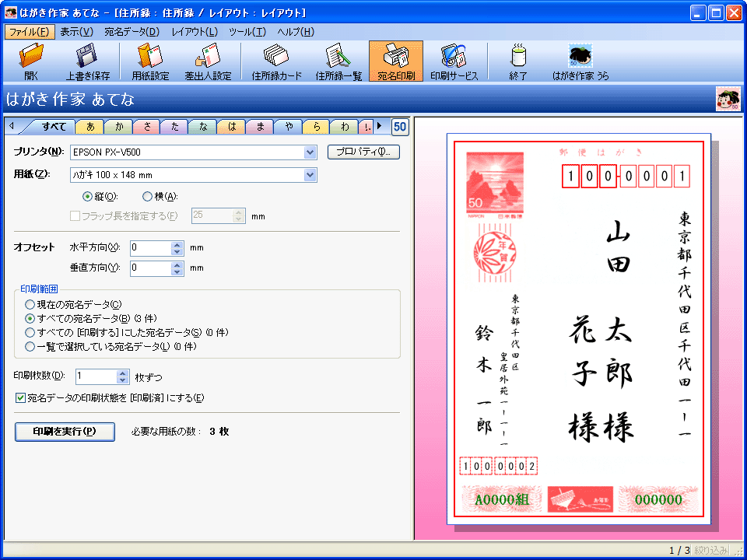
Task: Decrease the 印刷枚数 copy count
Action: (123, 380)
